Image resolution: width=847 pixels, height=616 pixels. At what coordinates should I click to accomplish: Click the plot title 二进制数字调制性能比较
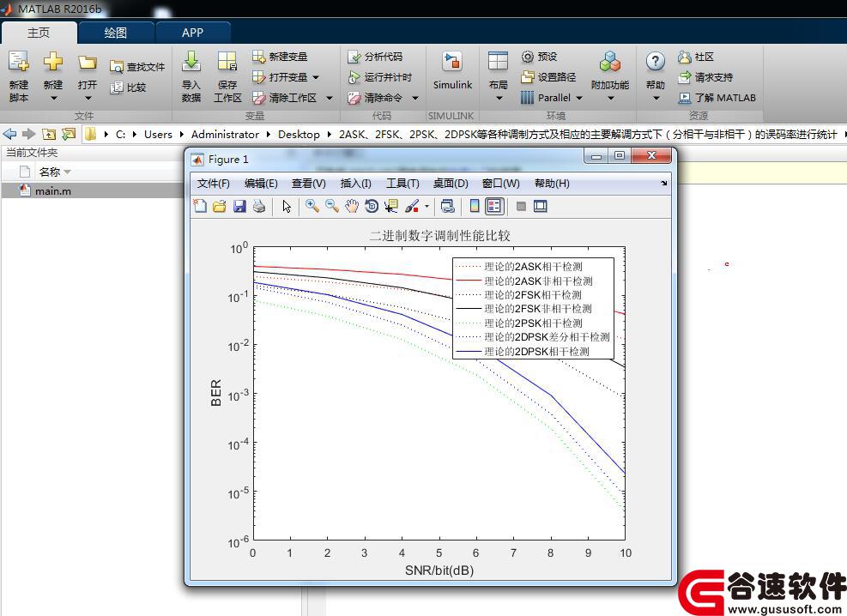[439, 235]
